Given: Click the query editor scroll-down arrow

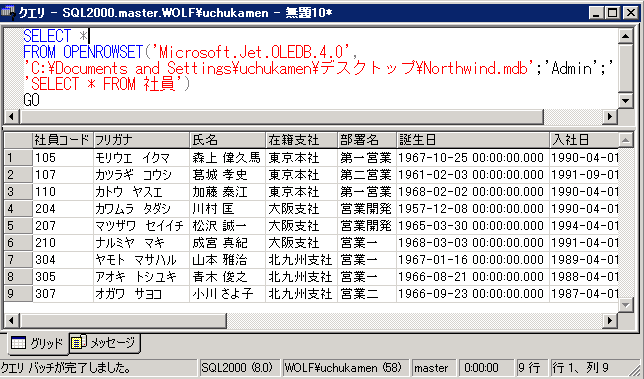Looking at the screenshot, I should [625, 100].
